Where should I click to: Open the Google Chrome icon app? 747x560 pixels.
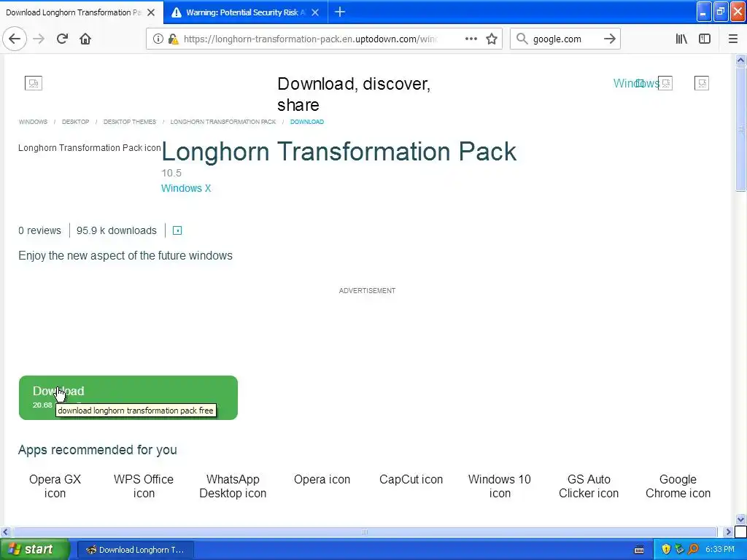[x=678, y=486]
